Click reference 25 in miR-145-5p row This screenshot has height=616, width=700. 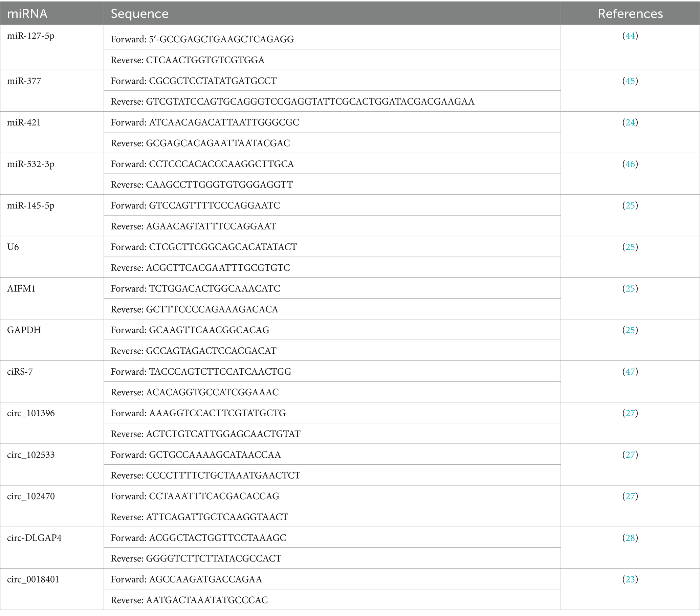click(630, 205)
